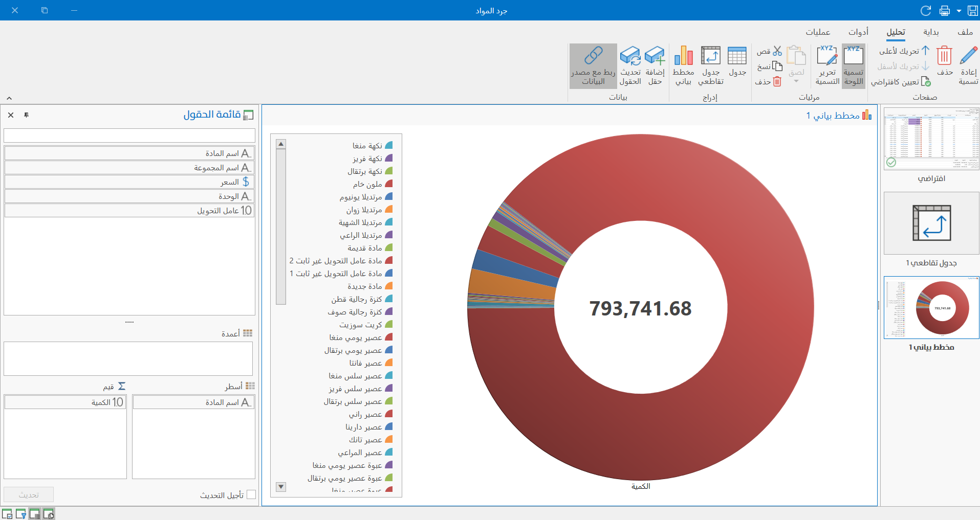
Task: Collapse the ribbon with the chevron arrow
Action: click(9, 98)
